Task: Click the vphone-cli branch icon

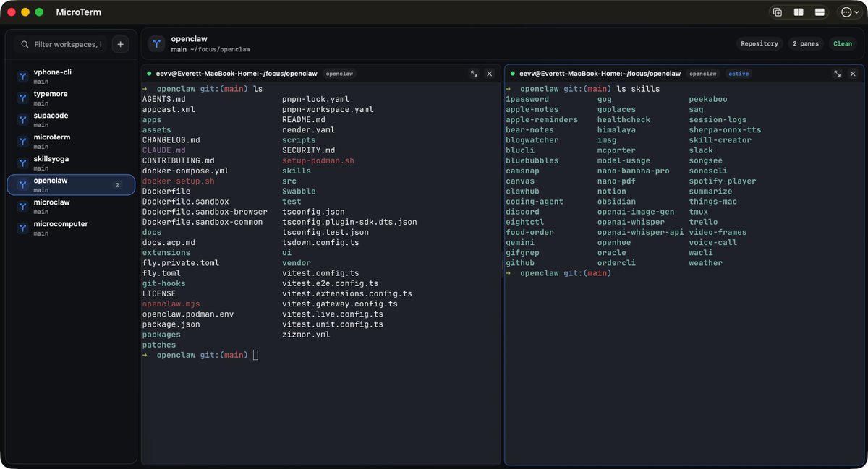Action: pyautogui.click(x=22, y=77)
